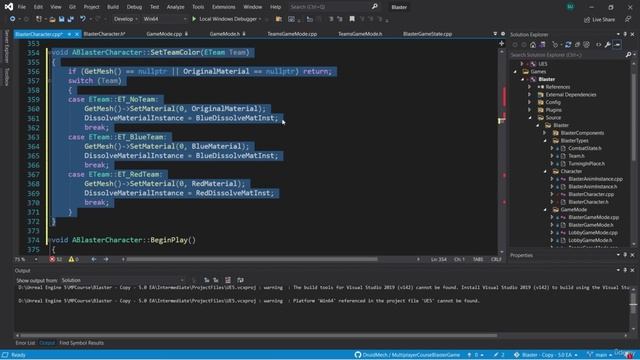Image resolution: width=640 pixels, height=360 pixels.
Task: Click the red error count icon
Action: pyautogui.click(x=52, y=259)
